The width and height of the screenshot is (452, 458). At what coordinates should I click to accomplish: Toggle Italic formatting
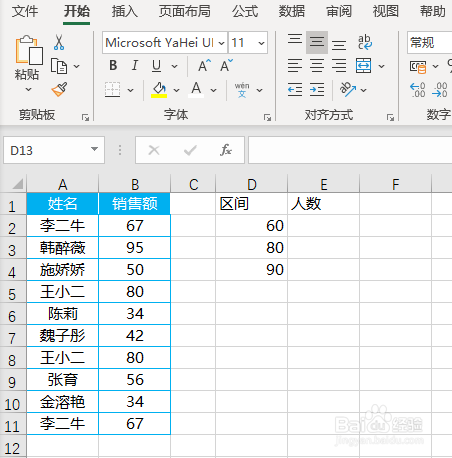coord(135,65)
